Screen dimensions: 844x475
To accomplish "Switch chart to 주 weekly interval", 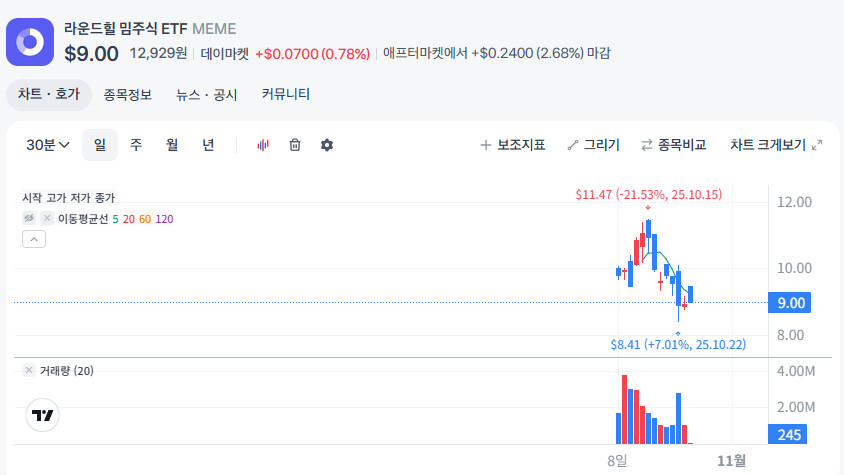I will (136, 145).
